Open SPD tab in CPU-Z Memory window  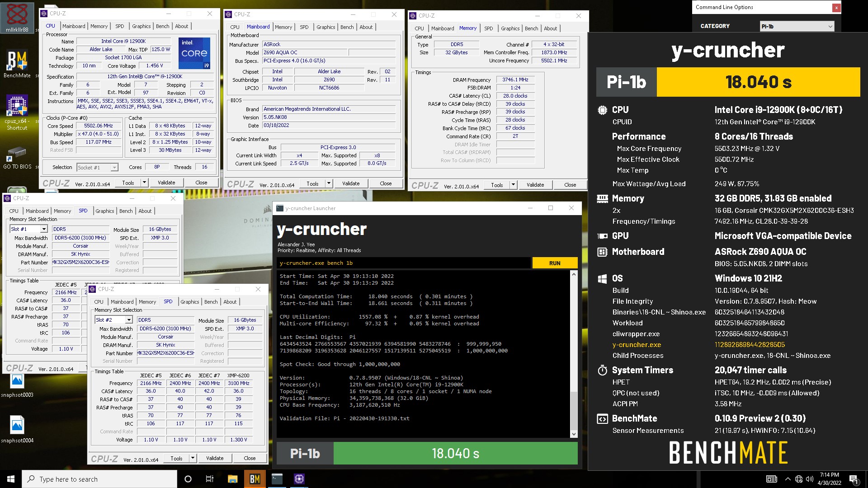489,28
